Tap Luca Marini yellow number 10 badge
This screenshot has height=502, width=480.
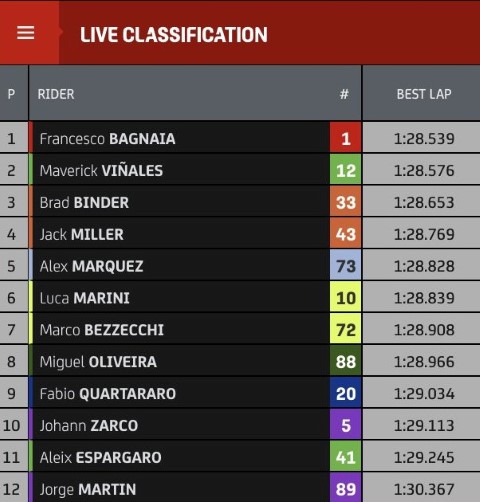345,297
